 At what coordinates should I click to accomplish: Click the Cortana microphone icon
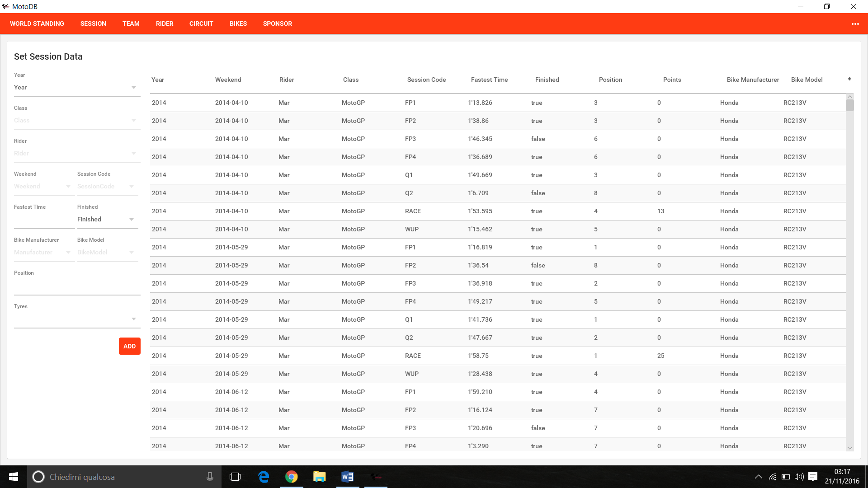click(210, 477)
